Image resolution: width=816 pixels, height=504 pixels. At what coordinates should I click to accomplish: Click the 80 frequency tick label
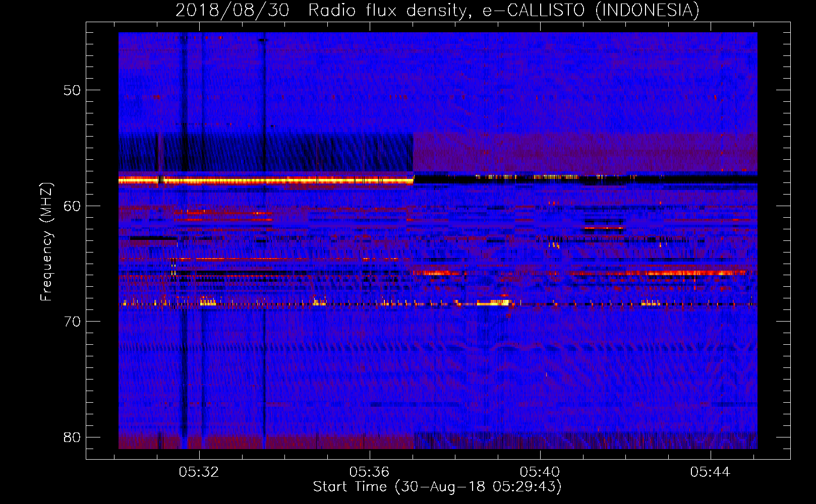(72, 437)
